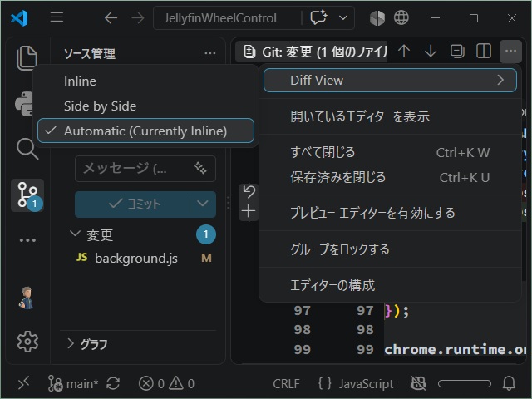Open the Explorer view in activity bar
This screenshot has width=532, height=399.
pyautogui.click(x=27, y=57)
